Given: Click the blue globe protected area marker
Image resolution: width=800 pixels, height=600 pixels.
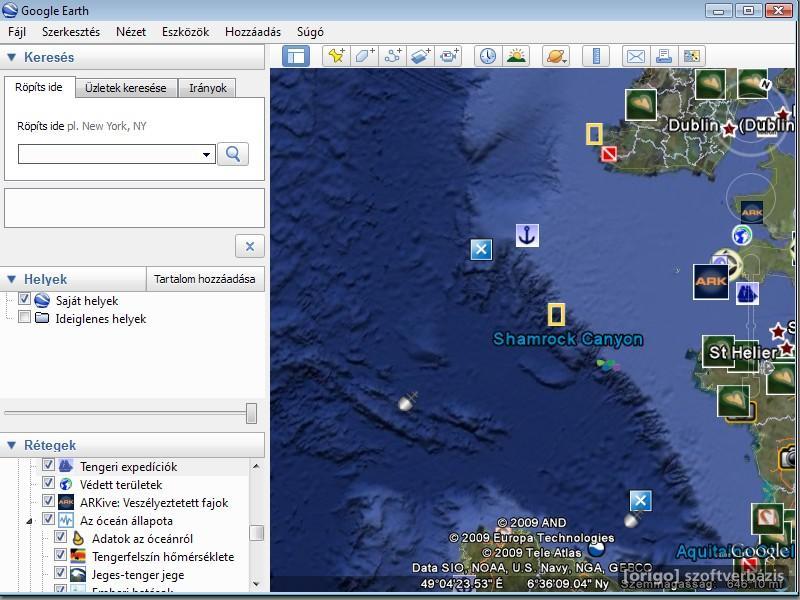Looking at the screenshot, I should coord(742,235).
